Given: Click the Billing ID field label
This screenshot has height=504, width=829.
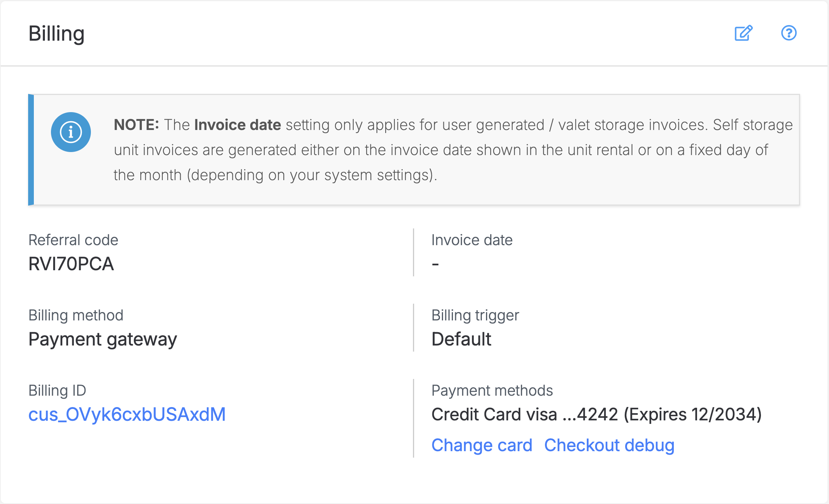Looking at the screenshot, I should point(57,391).
